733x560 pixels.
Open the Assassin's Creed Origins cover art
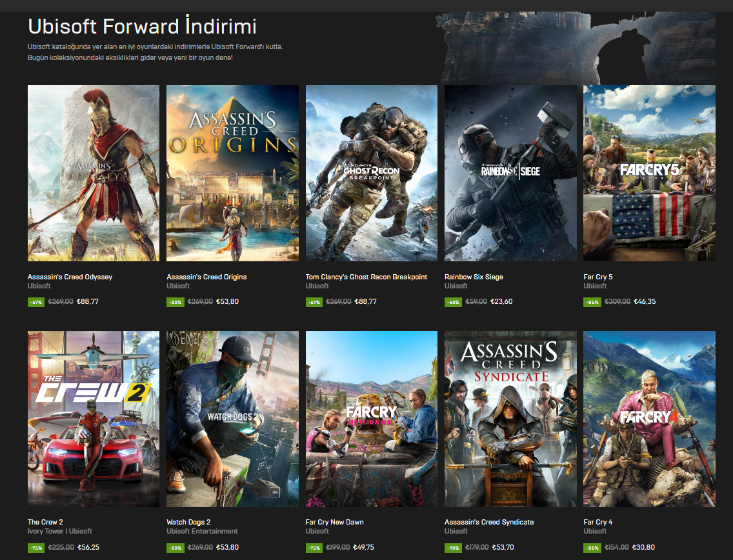point(232,173)
